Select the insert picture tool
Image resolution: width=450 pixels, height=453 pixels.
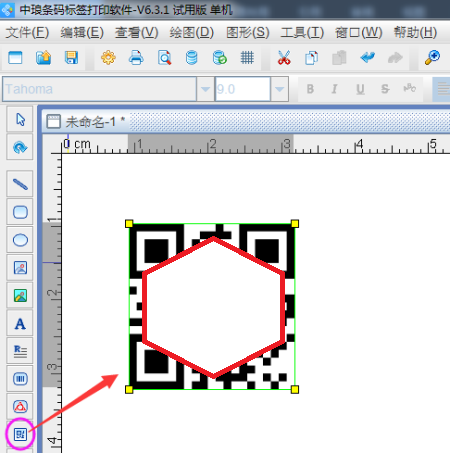[20, 268]
